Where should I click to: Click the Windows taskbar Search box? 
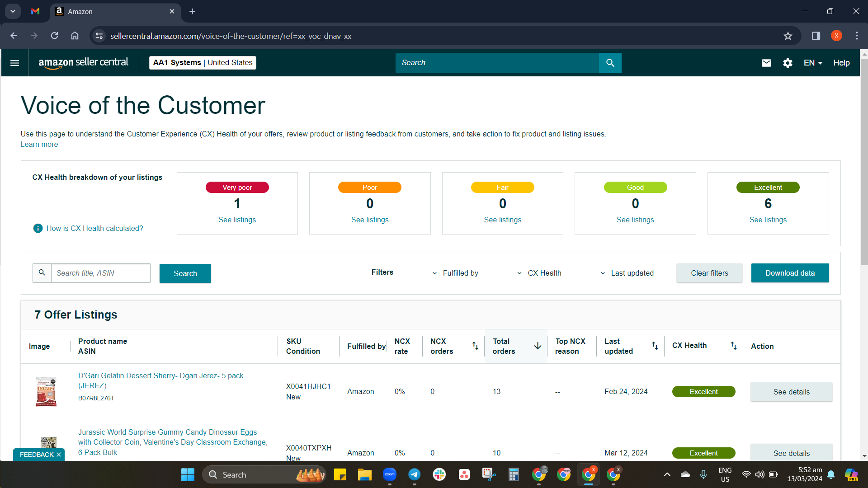click(x=264, y=475)
